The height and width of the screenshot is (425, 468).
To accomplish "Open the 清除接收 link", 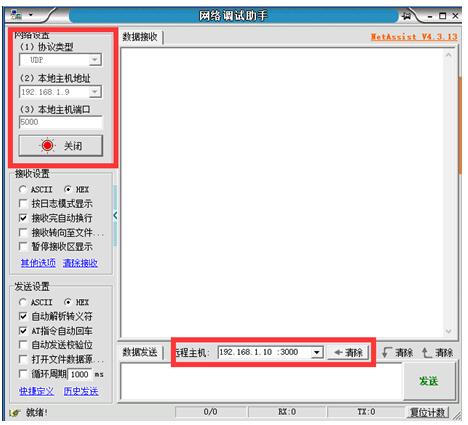I will point(80,263).
